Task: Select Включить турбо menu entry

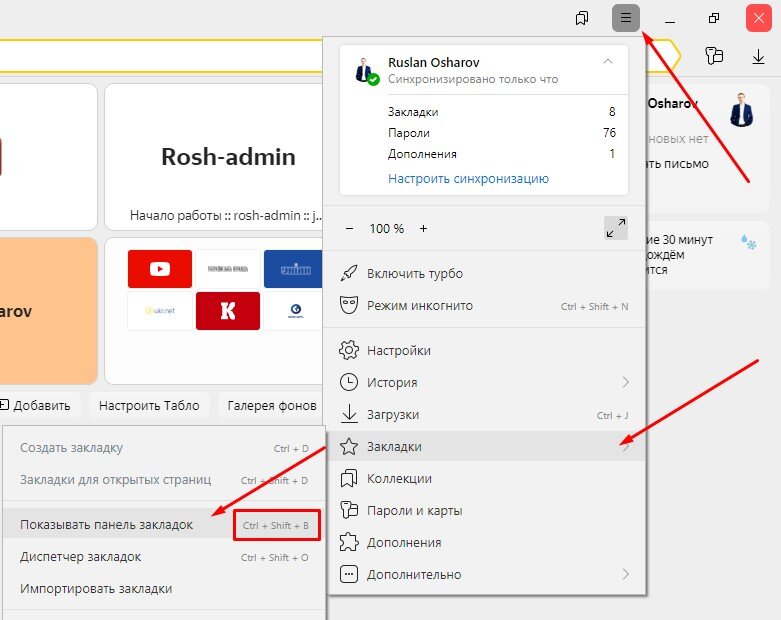Action: coord(484,273)
